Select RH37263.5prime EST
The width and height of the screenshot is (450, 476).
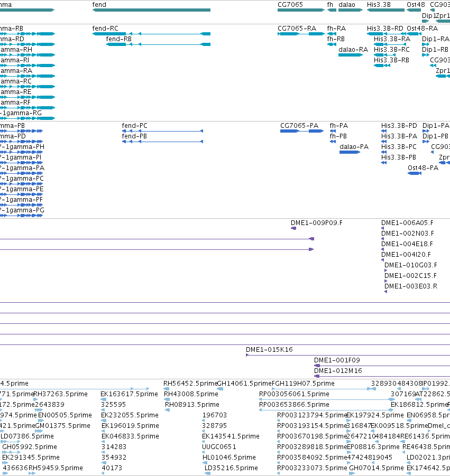tap(36, 399)
